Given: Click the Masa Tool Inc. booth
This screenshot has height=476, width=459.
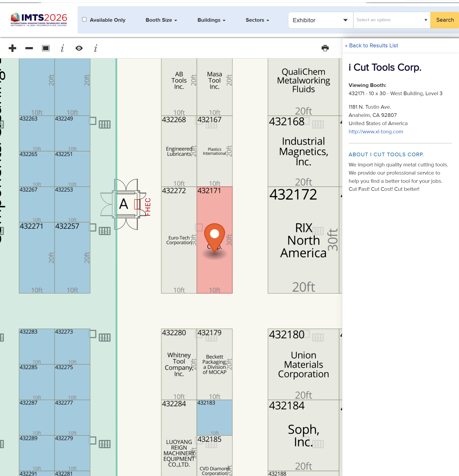Looking at the screenshot, I should [214, 87].
